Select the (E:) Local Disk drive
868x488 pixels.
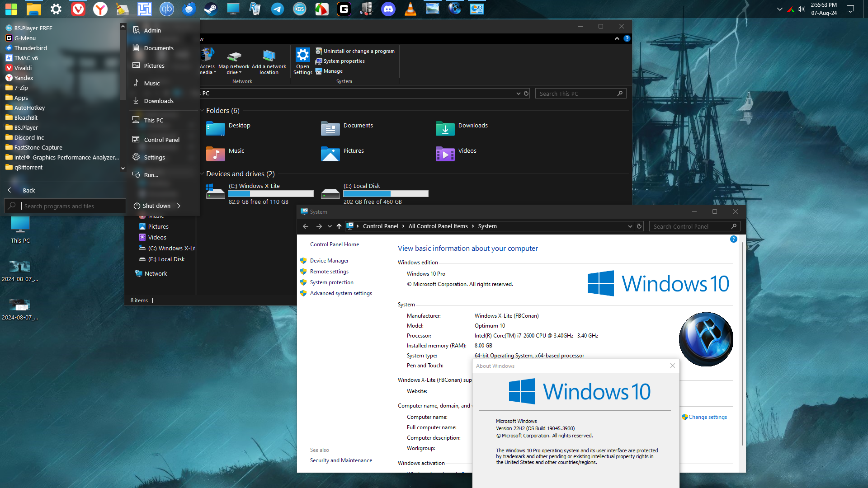(375, 193)
